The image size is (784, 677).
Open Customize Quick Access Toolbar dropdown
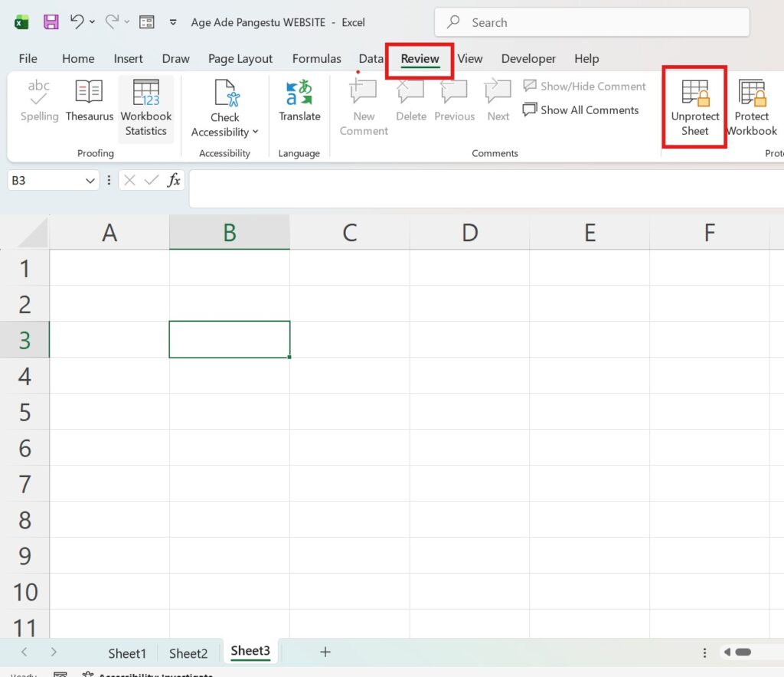tap(173, 22)
